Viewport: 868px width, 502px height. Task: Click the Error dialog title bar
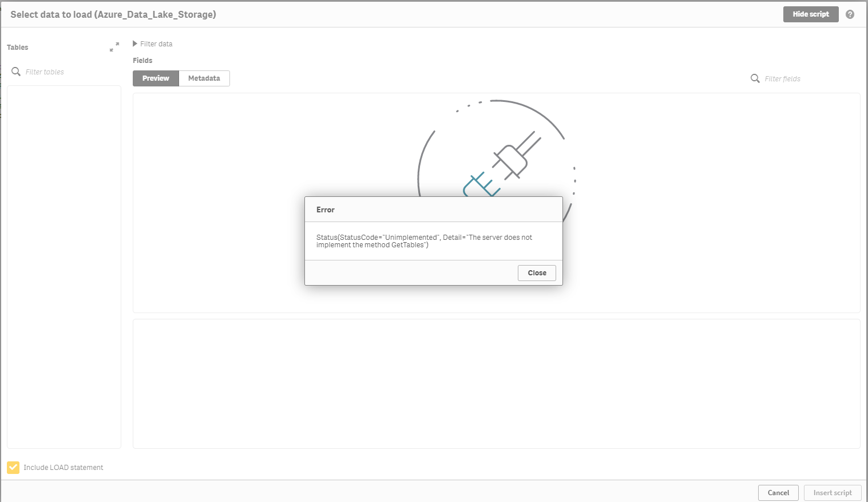click(433, 209)
